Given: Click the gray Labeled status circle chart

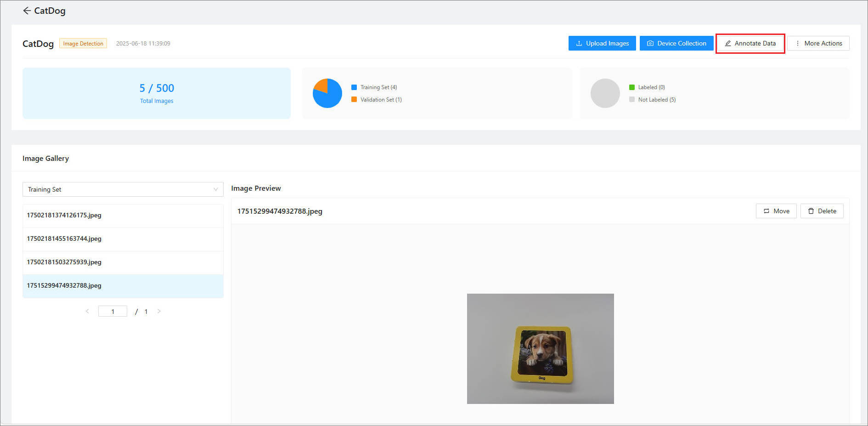Looking at the screenshot, I should 605,93.
